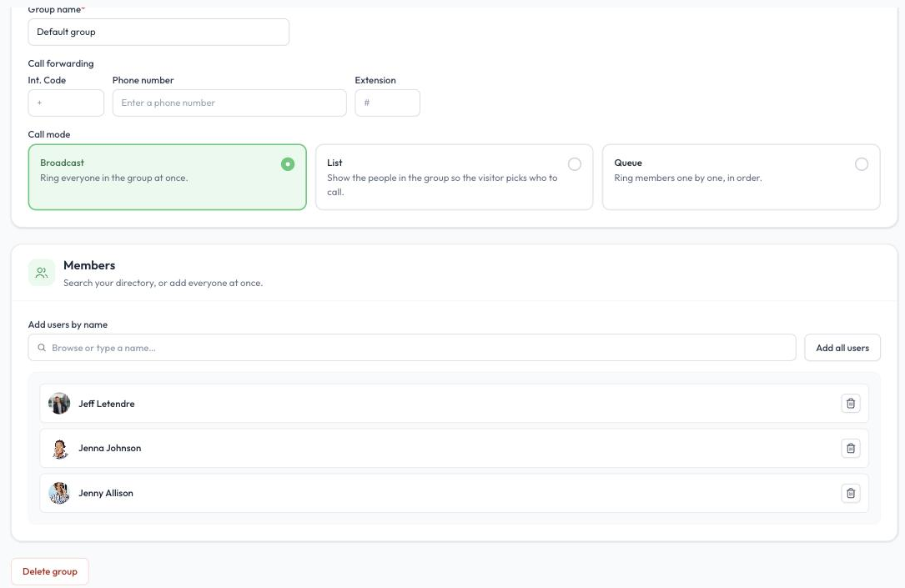Open Jeff Letendre's avatar
This screenshot has height=588, width=905.
(x=59, y=404)
